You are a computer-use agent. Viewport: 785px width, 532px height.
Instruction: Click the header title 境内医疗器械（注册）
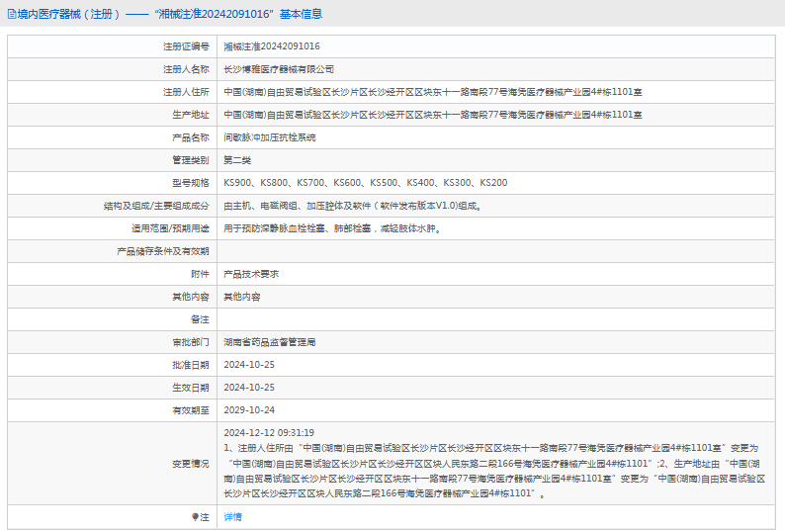tap(68, 14)
